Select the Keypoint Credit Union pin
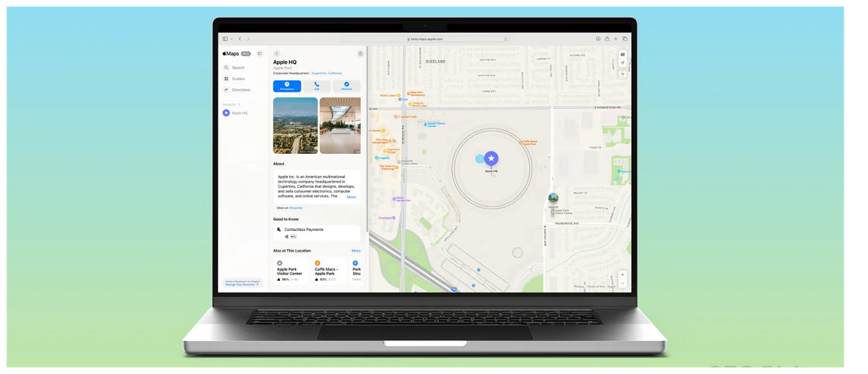This screenshot has width=868, height=374. coord(399,162)
